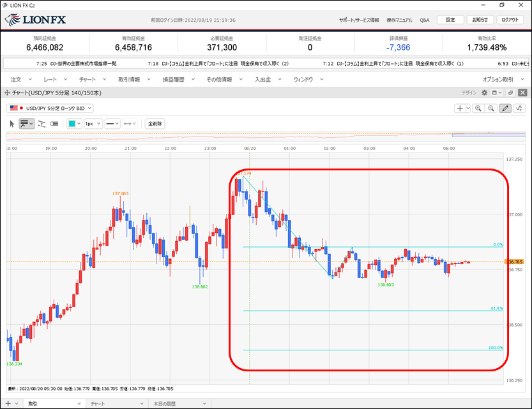The image size is (532, 409).
Task: Click the 評価損益 value -7,366
Action: tap(398, 47)
